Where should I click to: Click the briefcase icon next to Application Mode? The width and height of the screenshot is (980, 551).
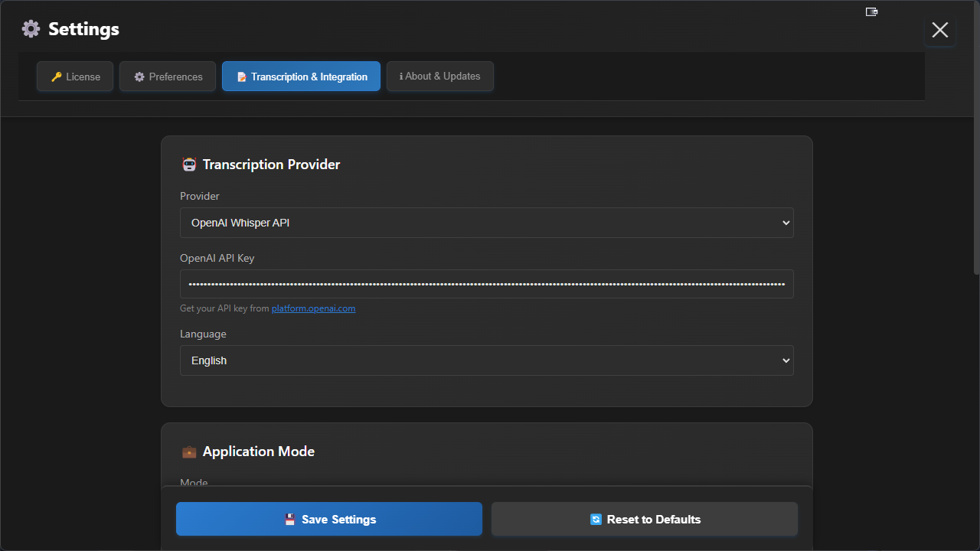188,452
